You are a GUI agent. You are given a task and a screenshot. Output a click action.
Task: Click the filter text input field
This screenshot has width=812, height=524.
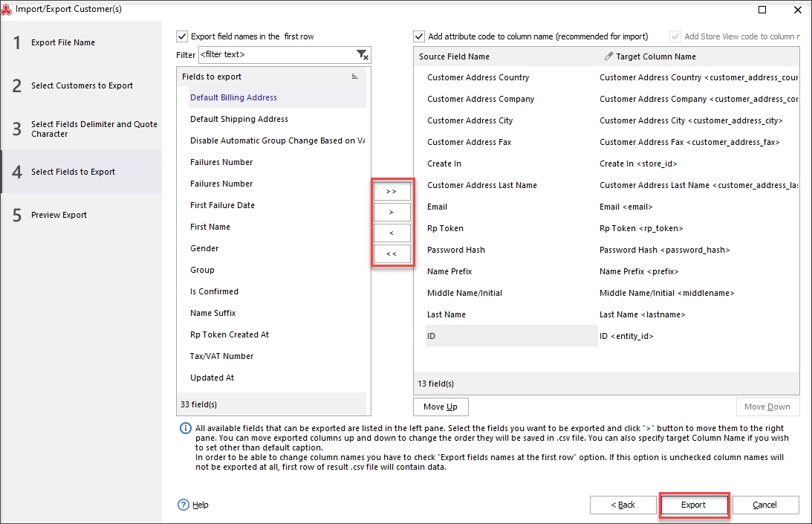tap(278, 54)
